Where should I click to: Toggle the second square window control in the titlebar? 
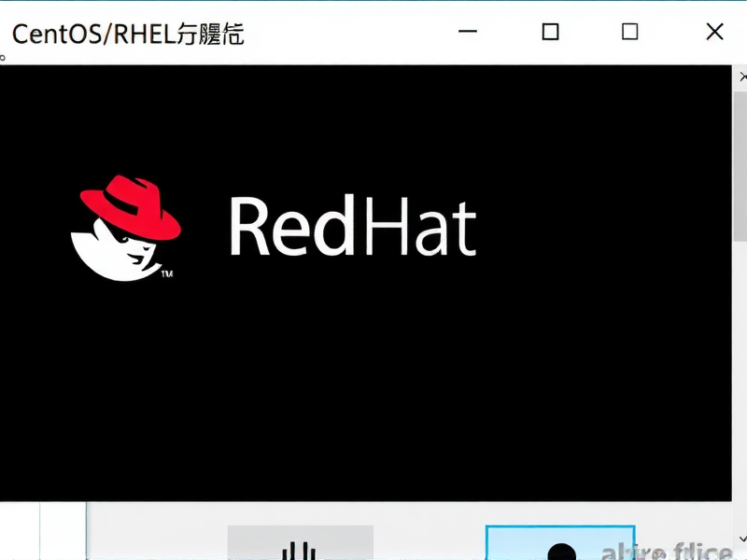pyautogui.click(x=629, y=32)
